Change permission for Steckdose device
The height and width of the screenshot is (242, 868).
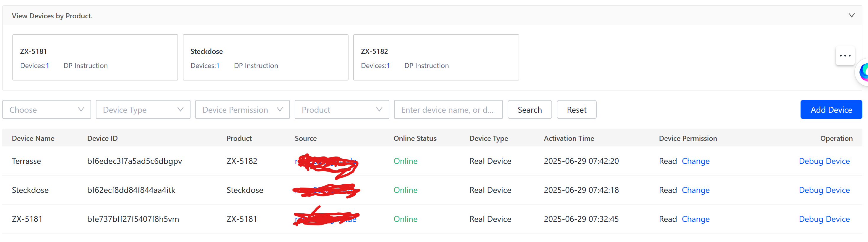696,190
